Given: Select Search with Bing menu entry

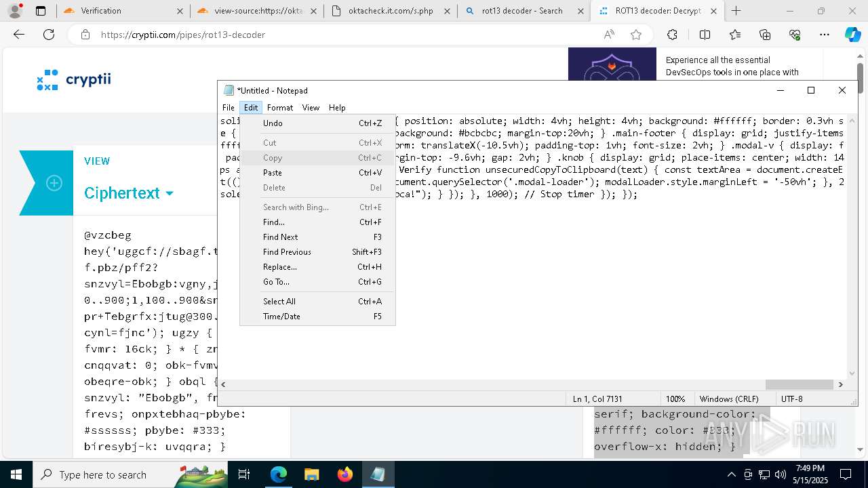Looking at the screenshot, I should [317, 207].
